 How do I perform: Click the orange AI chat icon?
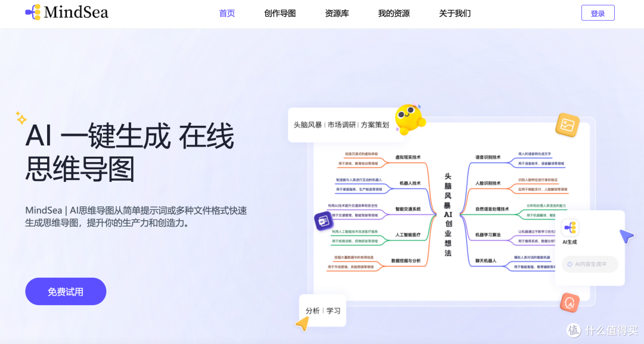coord(569,303)
